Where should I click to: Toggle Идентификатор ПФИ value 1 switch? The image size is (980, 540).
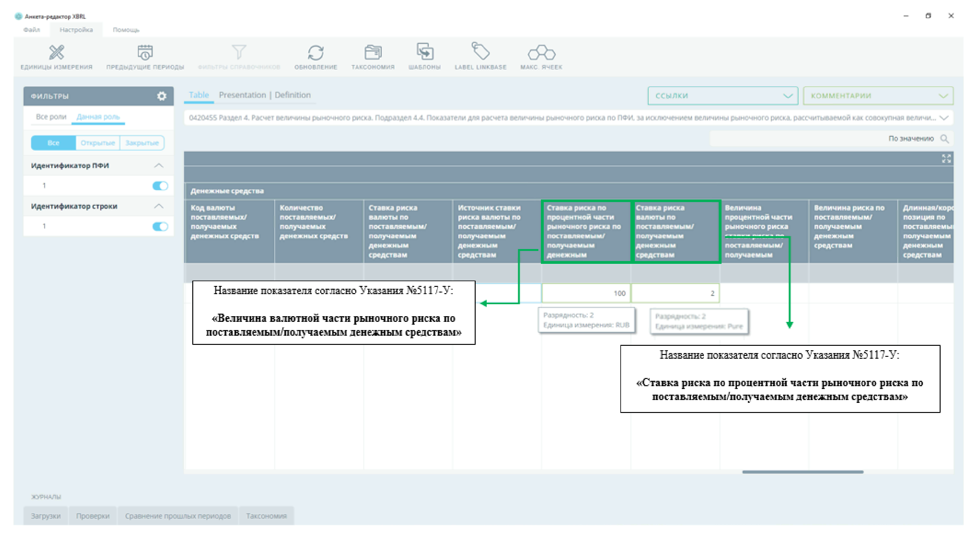[x=160, y=186]
